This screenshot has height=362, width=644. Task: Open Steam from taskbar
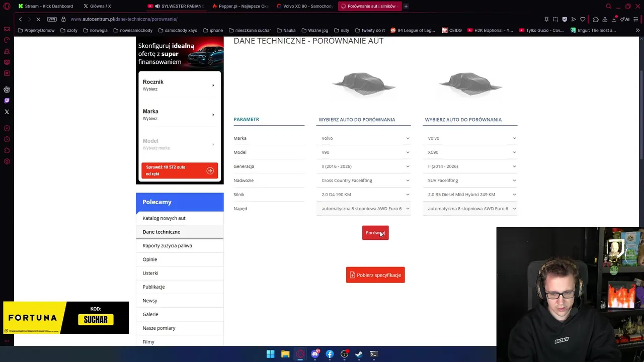[x=359, y=354]
